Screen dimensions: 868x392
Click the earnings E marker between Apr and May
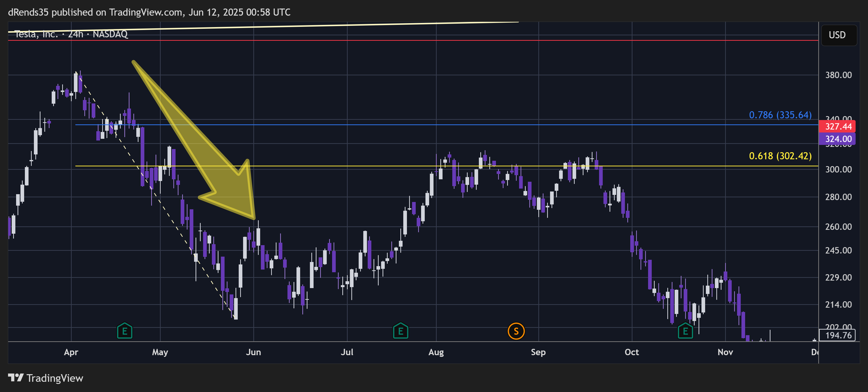[x=125, y=331]
